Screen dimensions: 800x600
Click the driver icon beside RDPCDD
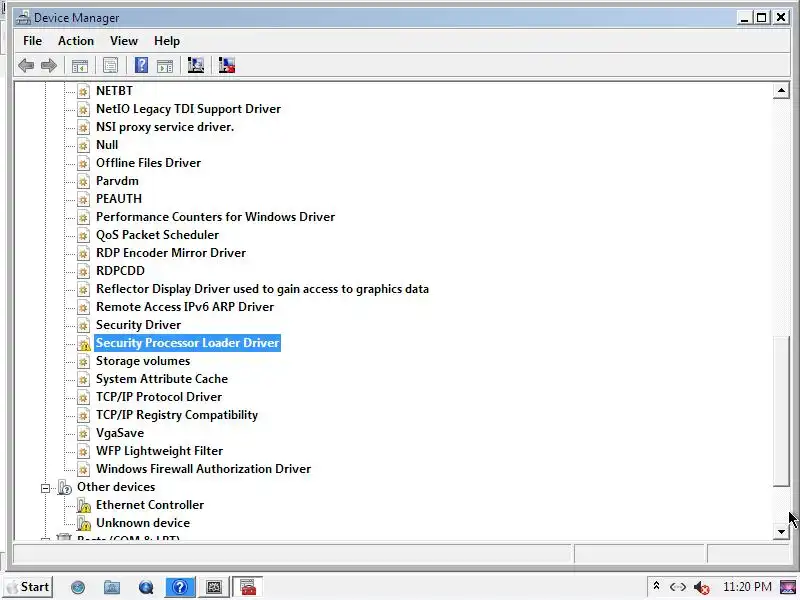tap(83, 271)
